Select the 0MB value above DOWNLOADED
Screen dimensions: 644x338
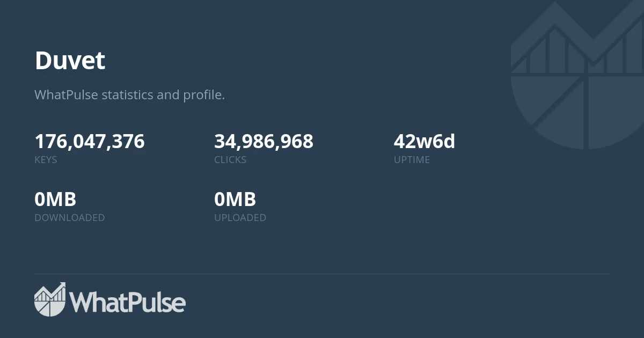(55, 200)
